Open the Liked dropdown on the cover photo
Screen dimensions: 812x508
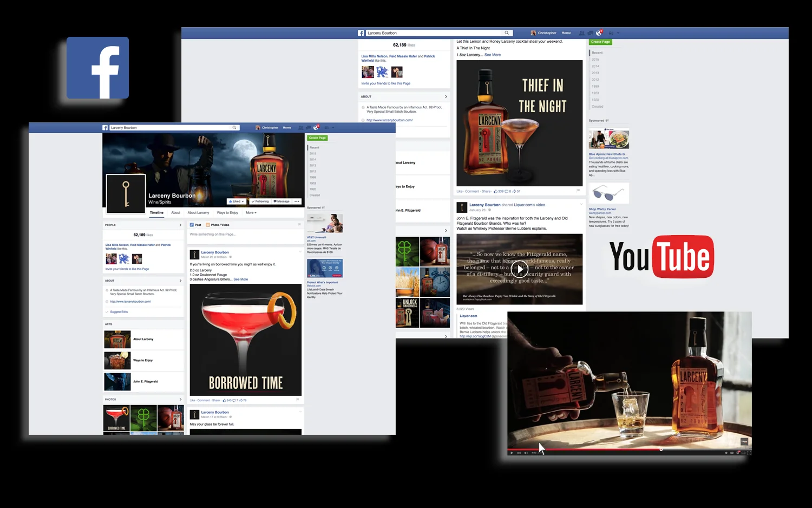(237, 201)
